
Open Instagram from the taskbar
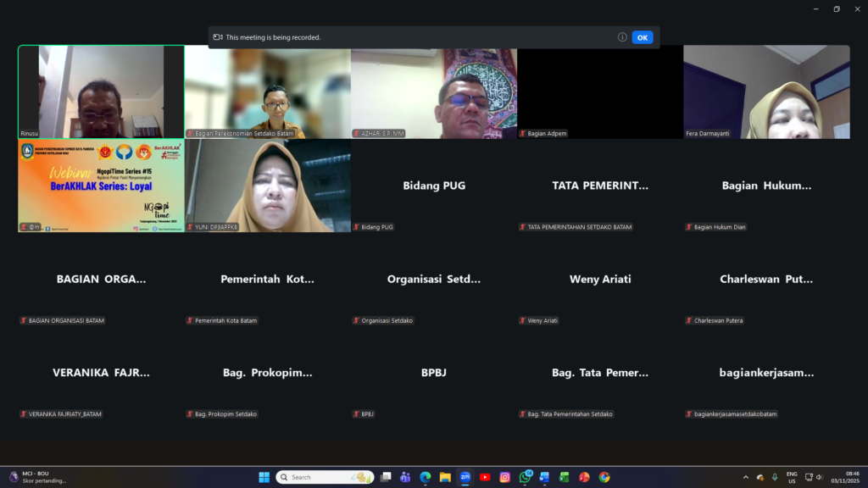pos(504,477)
